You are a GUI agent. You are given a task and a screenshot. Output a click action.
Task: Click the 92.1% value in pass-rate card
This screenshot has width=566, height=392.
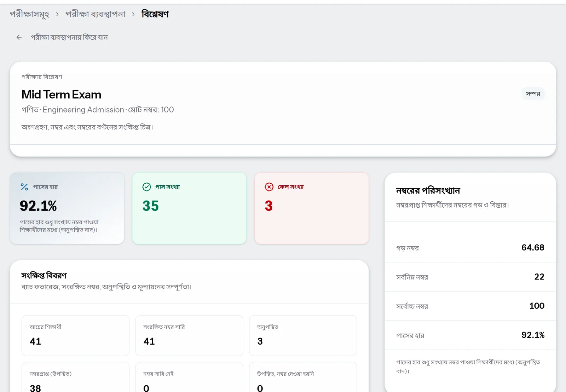pyautogui.click(x=38, y=206)
